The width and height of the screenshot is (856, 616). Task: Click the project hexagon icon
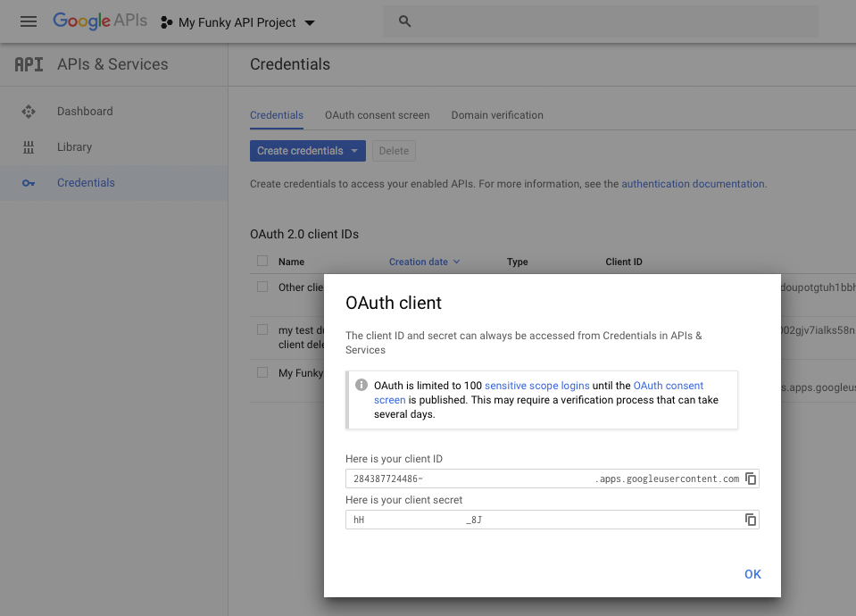[x=167, y=22]
